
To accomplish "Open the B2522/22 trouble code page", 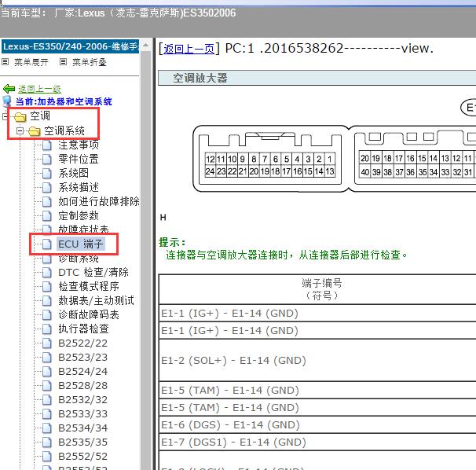I will [x=83, y=343].
